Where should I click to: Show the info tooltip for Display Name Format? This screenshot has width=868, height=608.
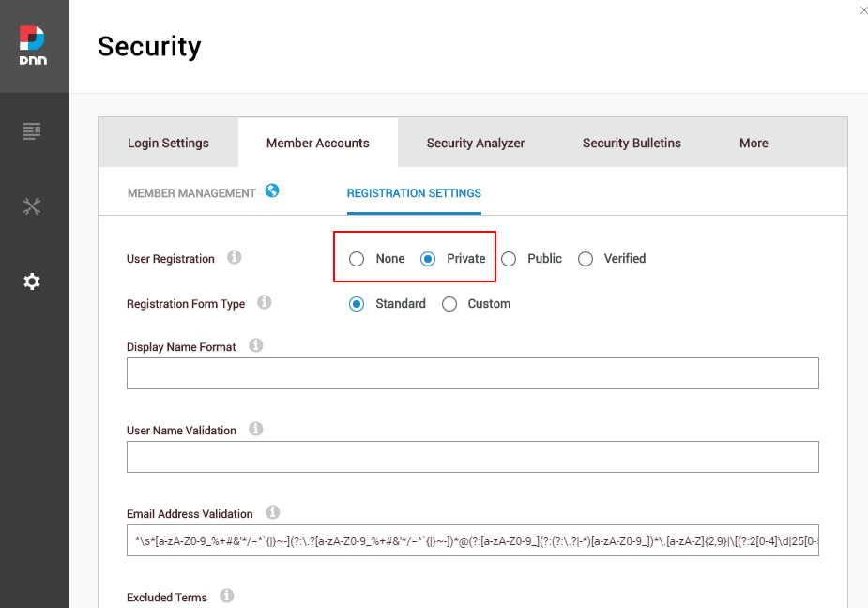click(x=256, y=345)
